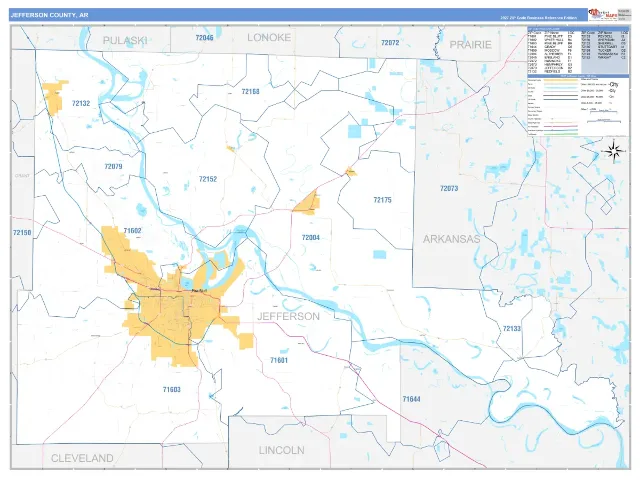Image resolution: width=640 pixels, height=480 pixels.
Task: Click the compass rose north indicator
Action: [613, 151]
